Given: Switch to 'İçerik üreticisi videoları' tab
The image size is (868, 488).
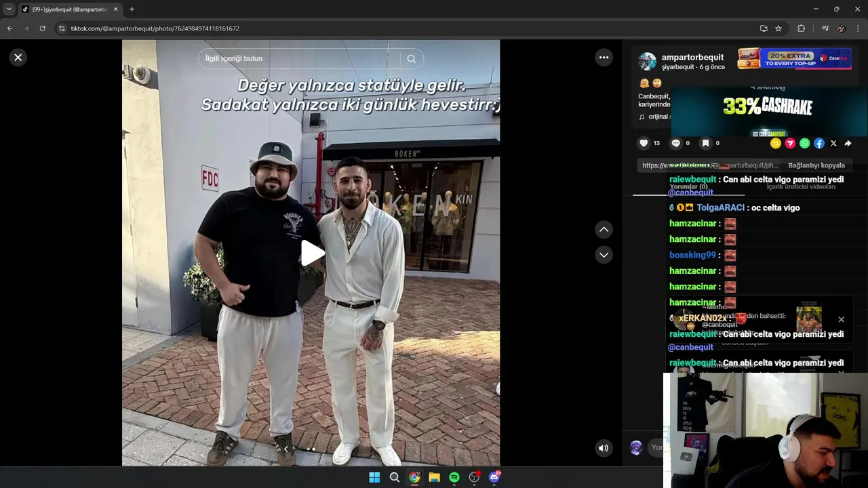Looking at the screenshot, I should point(801,187).
